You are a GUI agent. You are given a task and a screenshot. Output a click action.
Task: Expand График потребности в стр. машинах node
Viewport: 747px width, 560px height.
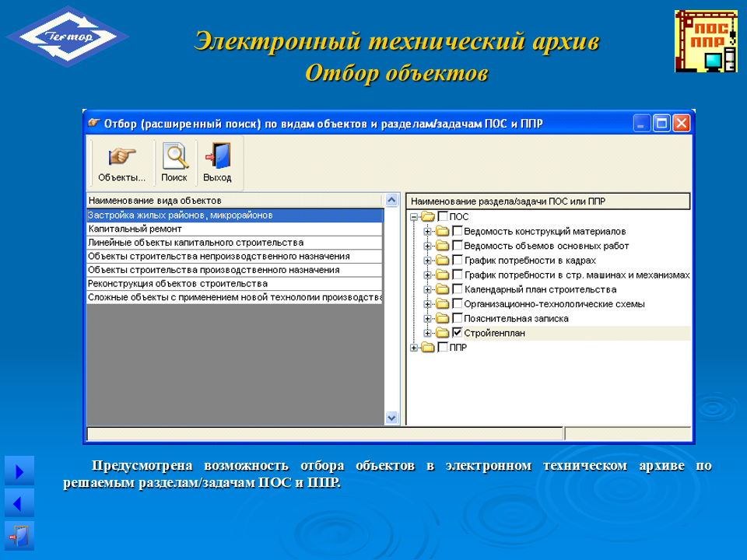427,275
